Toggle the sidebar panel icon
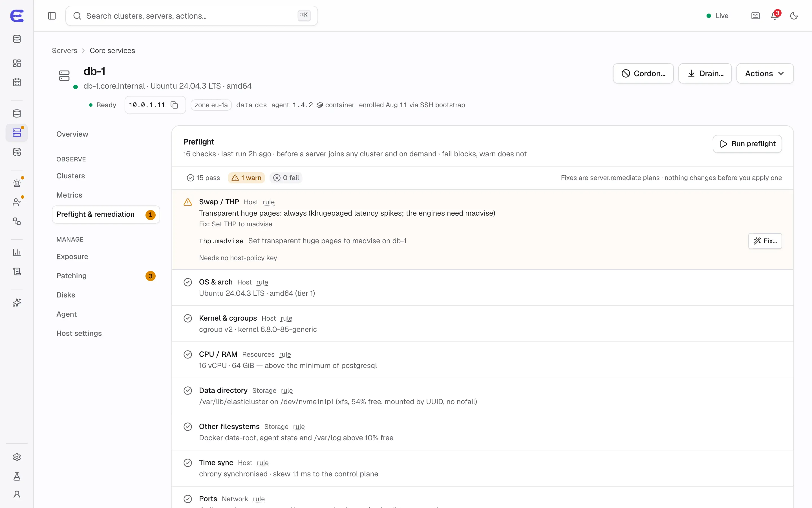Screen dimensions: 812x508 52,16
